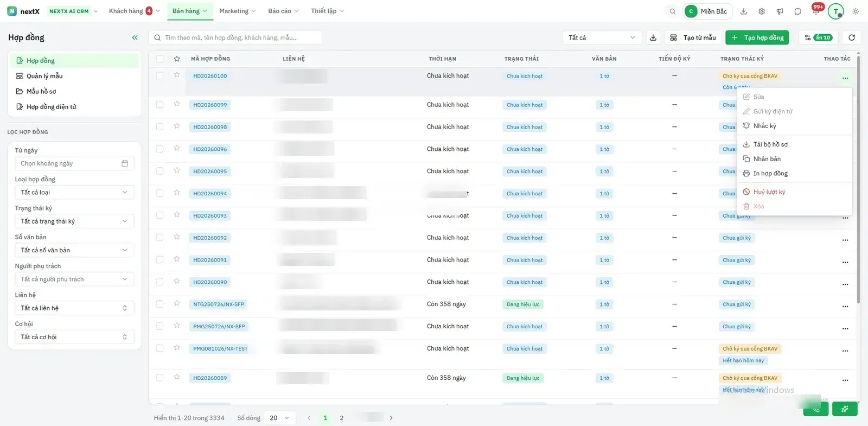Click the refresh icon in toolbar
Viewport: 868px width, 426px height.
click(852, 37)
